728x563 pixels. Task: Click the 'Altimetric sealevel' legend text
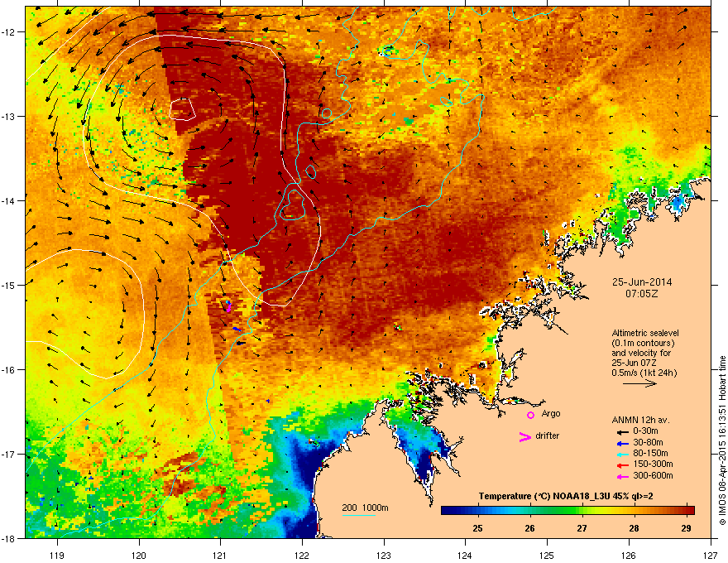coord(645,333)
